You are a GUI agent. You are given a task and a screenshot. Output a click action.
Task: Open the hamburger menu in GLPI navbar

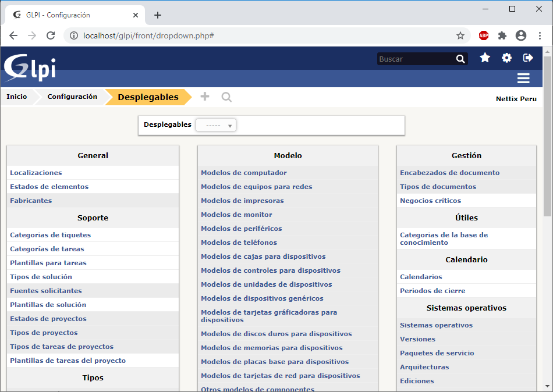point(523,79)
